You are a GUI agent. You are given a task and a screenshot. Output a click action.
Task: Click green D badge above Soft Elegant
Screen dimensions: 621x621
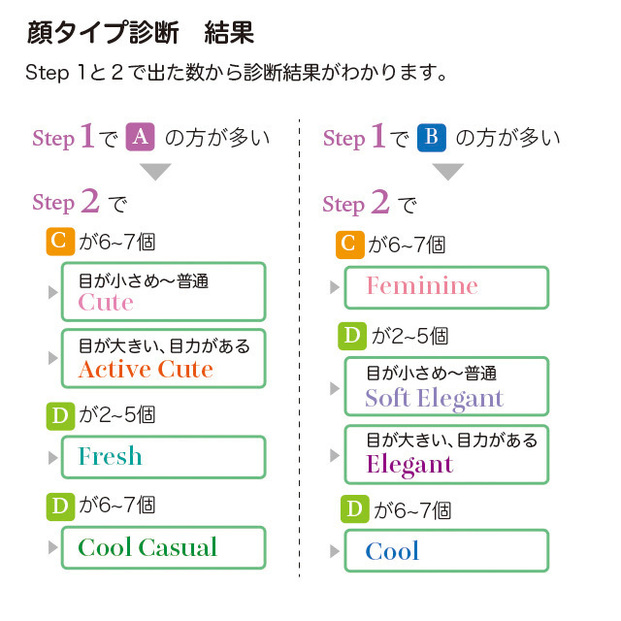(x=351, y=336)
